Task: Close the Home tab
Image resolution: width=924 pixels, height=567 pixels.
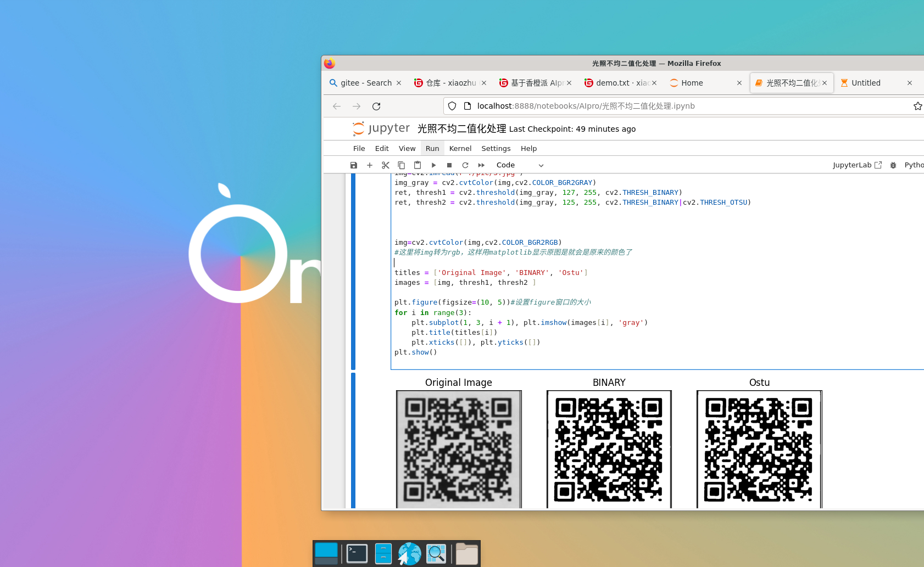Action: coord(739,83)
